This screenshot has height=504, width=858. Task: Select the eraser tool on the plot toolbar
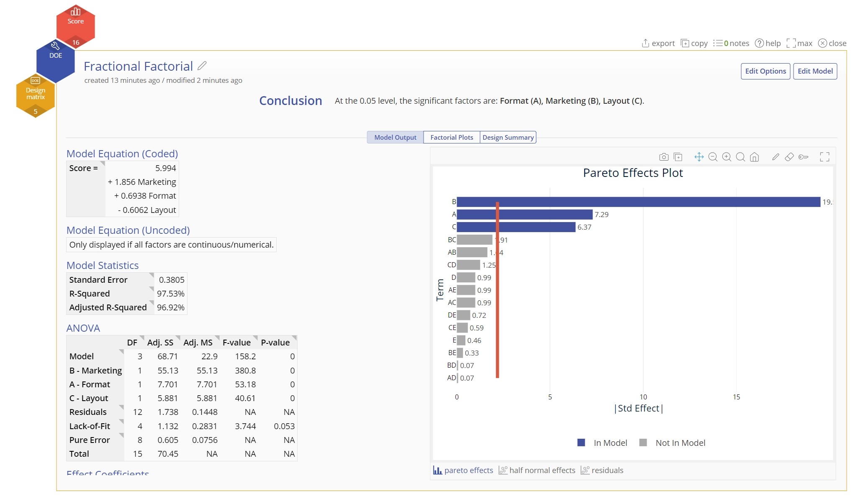tap(789, 157)
